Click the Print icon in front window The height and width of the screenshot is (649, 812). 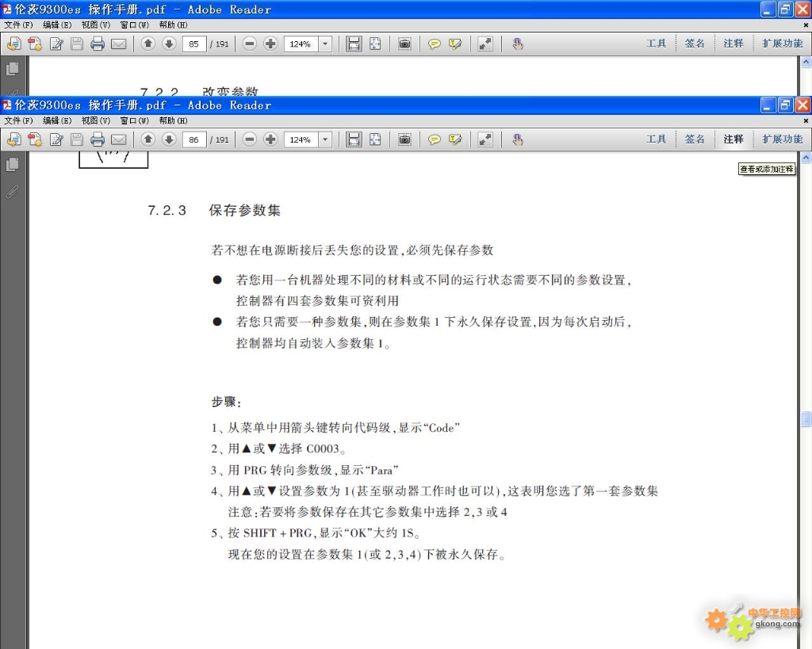(x=98, y=139)
